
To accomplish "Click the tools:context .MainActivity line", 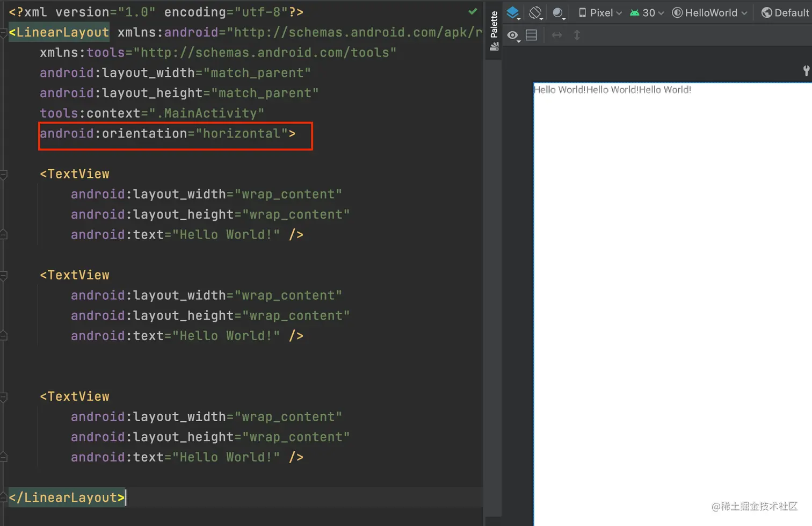I will tap(152, 113).
